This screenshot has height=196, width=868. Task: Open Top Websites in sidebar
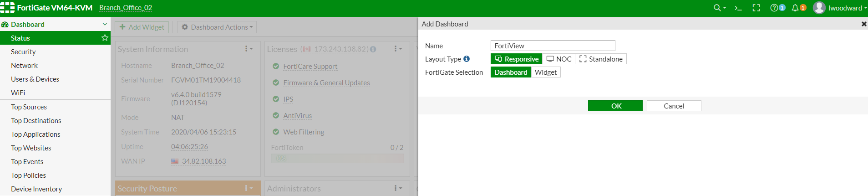(55, 148)
